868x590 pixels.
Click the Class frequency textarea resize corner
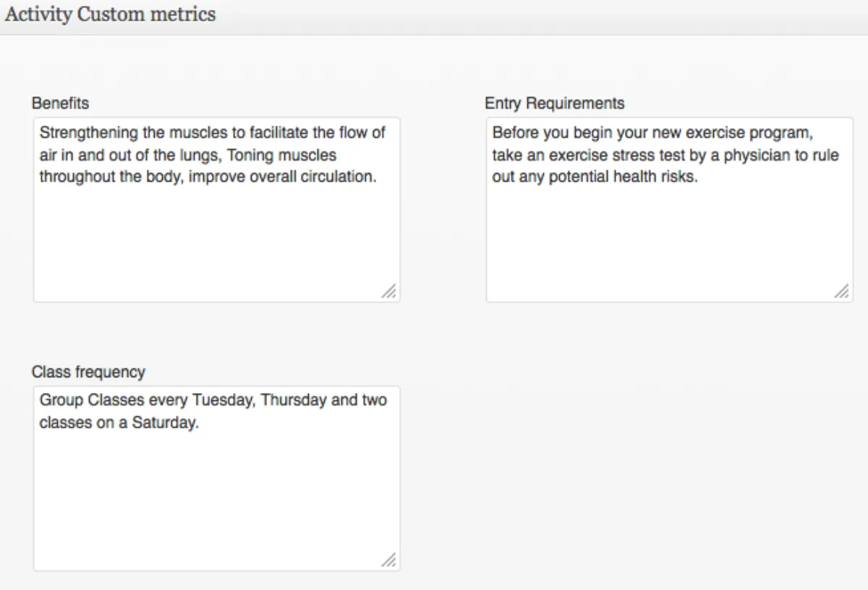[x=389, y=560]
